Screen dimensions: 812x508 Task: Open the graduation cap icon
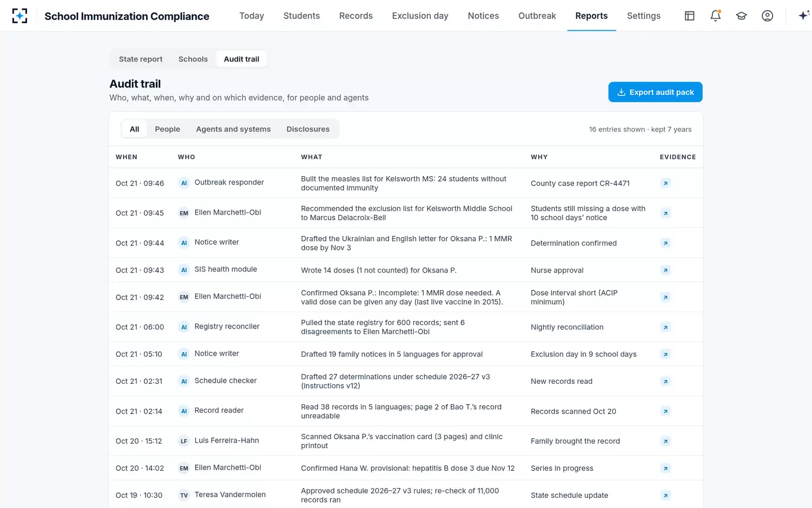tap(742, 16)
